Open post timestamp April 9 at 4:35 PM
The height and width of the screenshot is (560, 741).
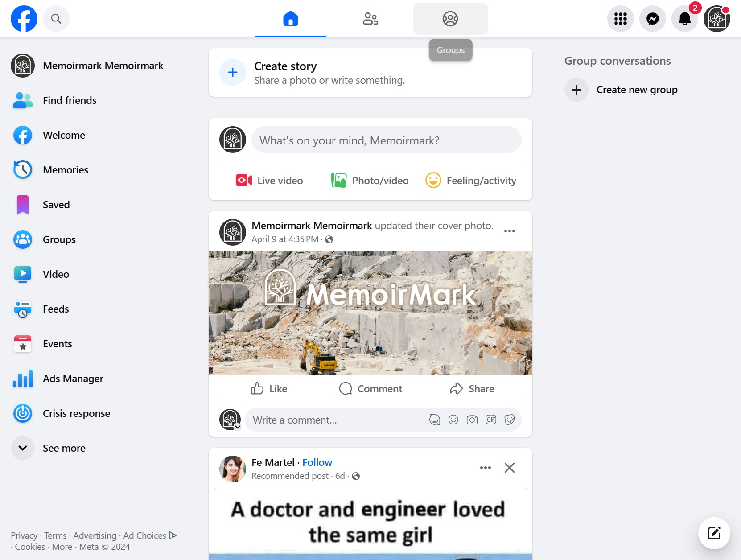coord(285,239)
